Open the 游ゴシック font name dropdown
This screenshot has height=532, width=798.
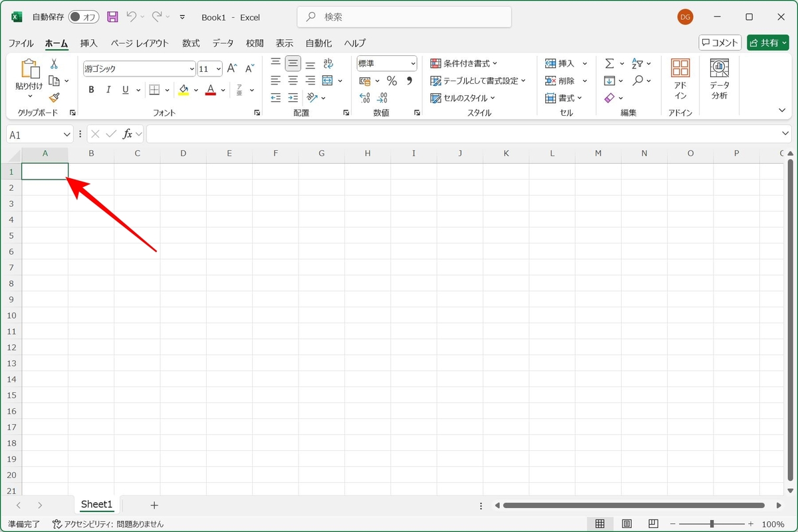coord(192,69)
